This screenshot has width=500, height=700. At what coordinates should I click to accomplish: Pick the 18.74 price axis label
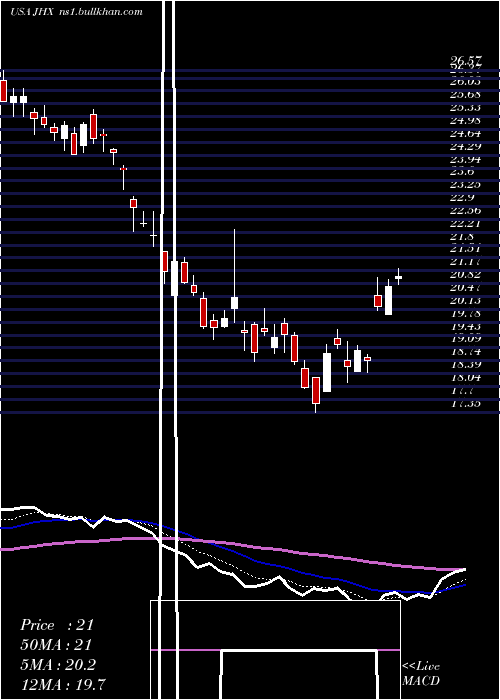pos(467,352)
